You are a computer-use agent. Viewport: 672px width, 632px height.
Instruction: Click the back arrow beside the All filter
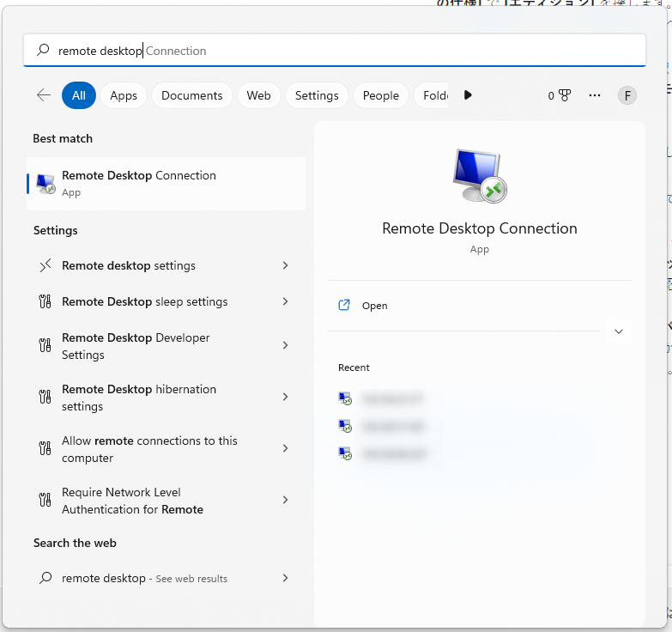pos(44,95)
